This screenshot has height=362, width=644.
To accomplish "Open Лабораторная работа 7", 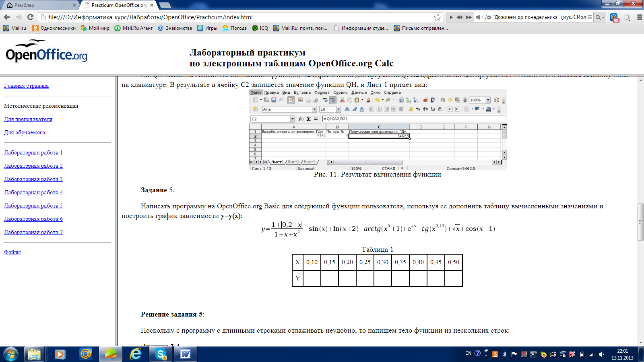I will pyautogui.click(x=33, y=232).
